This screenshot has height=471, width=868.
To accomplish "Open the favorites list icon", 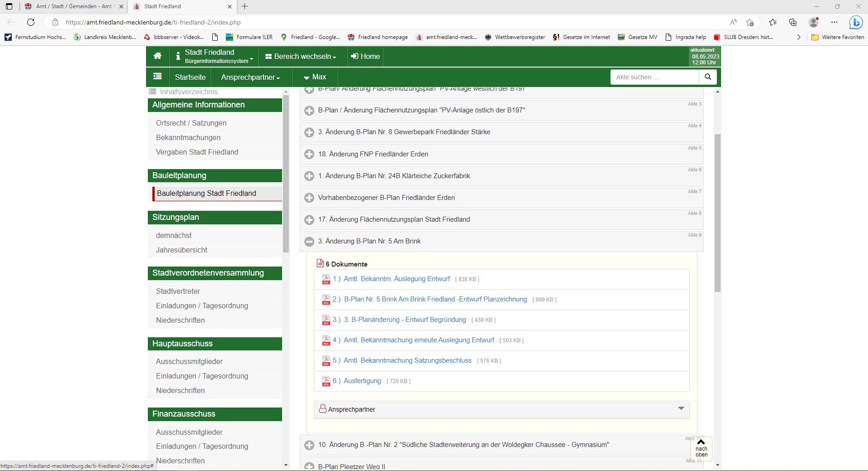I will [773, 22].
